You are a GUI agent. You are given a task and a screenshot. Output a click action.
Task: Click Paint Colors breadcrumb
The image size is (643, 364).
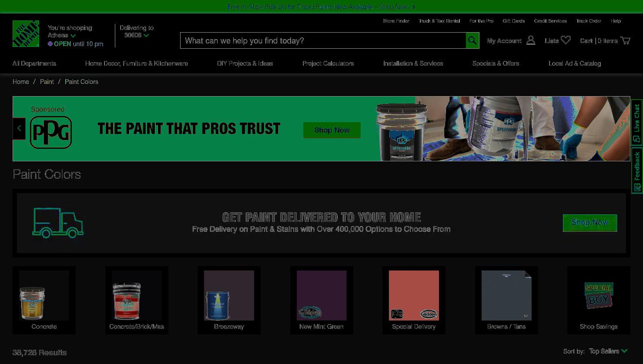point(81,81)
